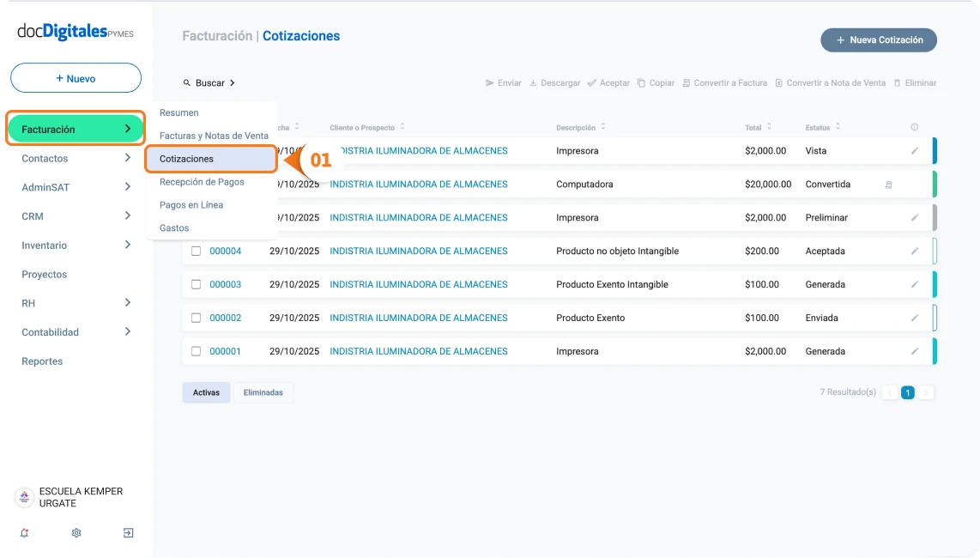This screenshot has height=558, width=980.
Task: Click the Nueva Cotización button
Action: point(878,40)
